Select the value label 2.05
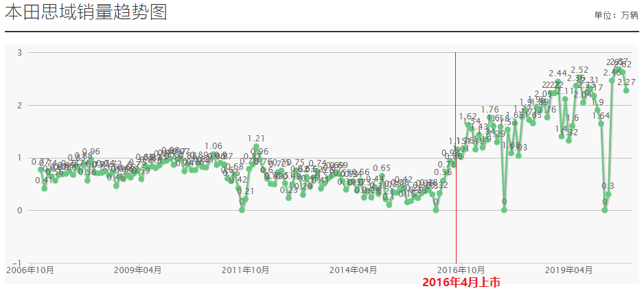644x291 pixels. 544,94
